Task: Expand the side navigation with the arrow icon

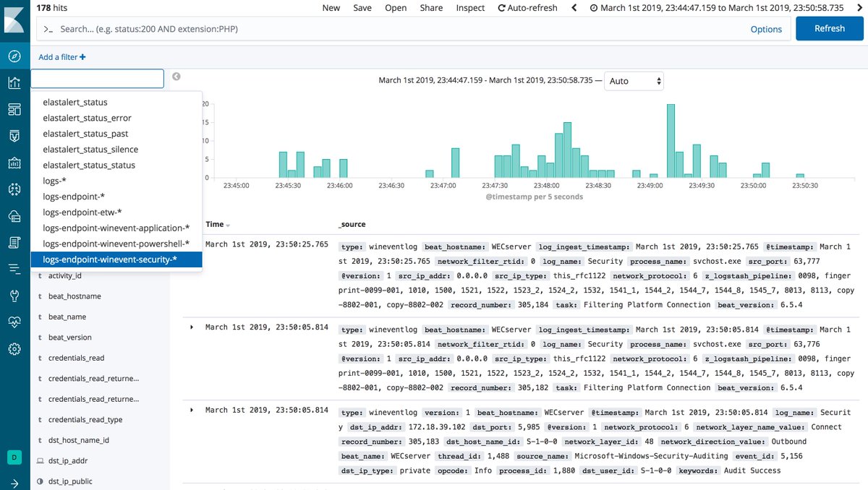Action: tap(14, 483)
